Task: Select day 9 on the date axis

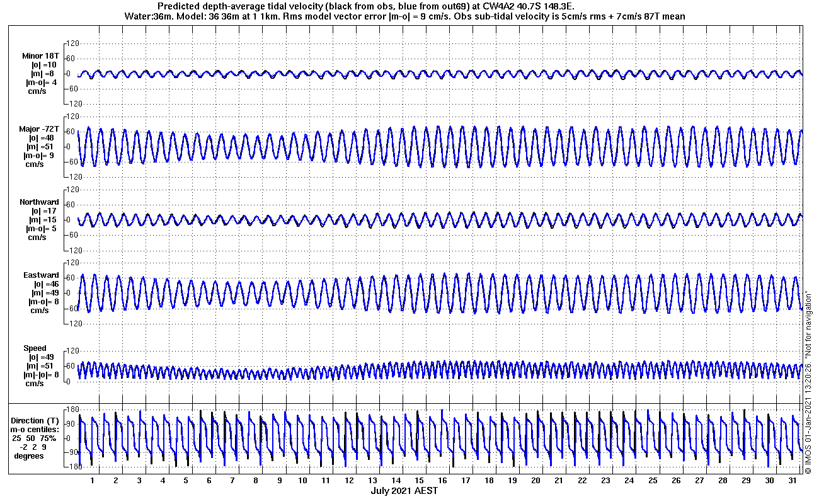Action: [279, 480]
